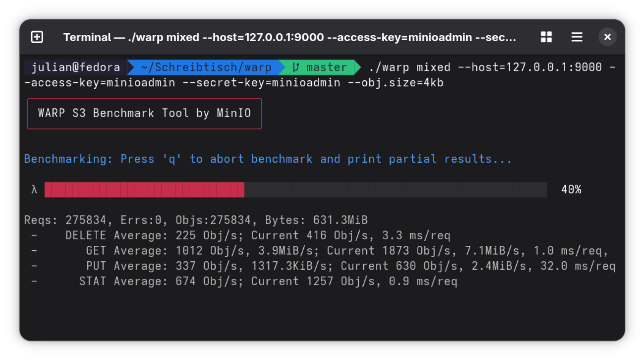Click the Bytes: 631.3MiB value

point(316,220)
